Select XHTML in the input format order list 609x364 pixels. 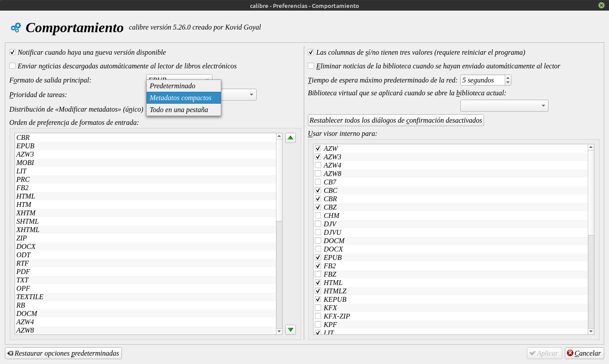pos(145,230)
